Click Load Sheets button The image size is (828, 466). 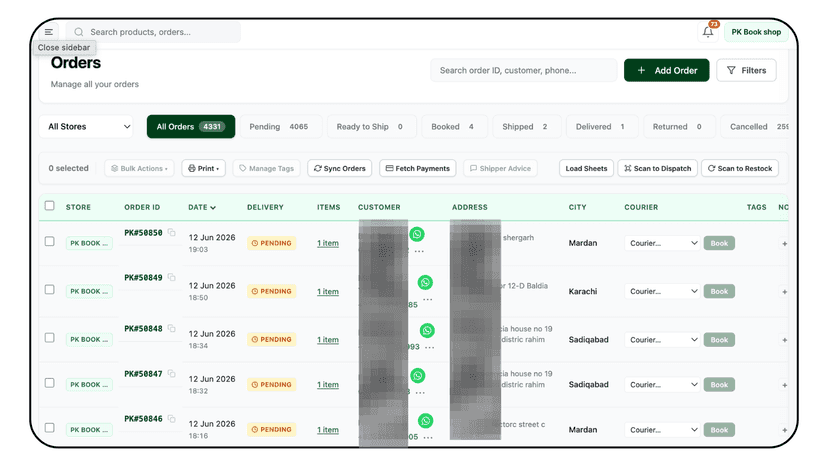(586, 169)
